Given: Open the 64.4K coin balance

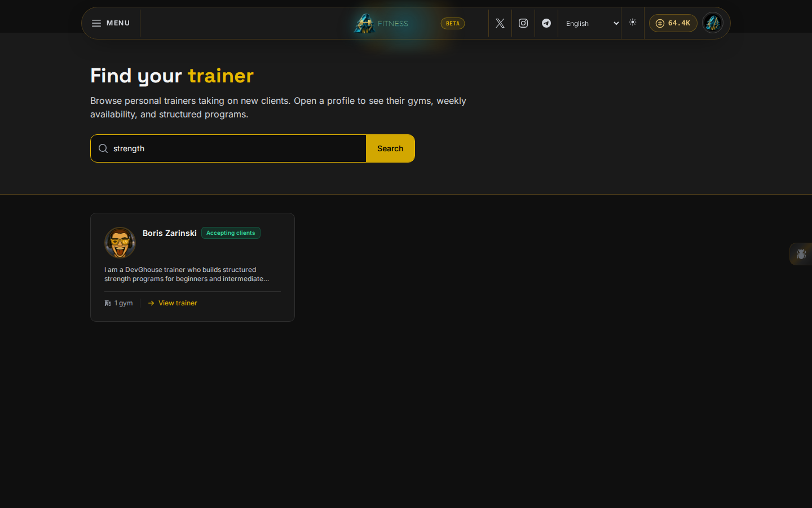Looking at the screenshot, I should tap(673, 23).
